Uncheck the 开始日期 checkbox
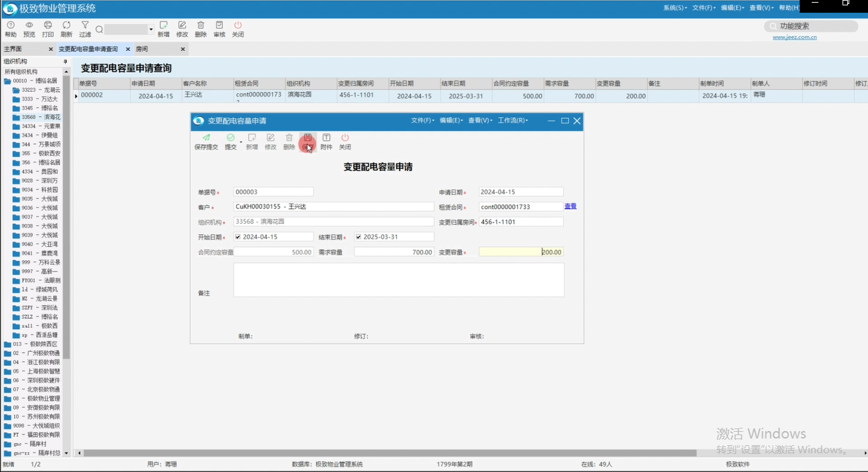The width and height of the screenshot is (868, 472). click(238, 237)
